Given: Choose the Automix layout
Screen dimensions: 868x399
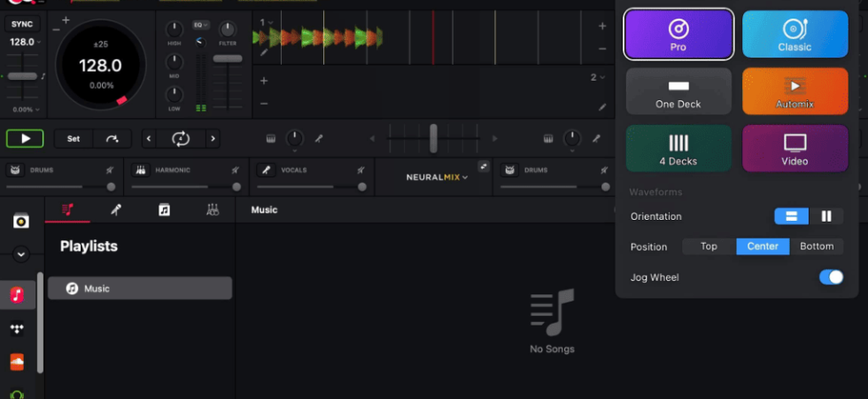Looking at the screenshot, I should (795, 91).
